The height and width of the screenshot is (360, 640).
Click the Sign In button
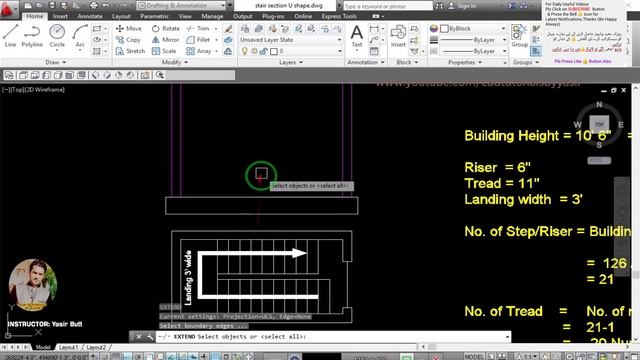462,6
